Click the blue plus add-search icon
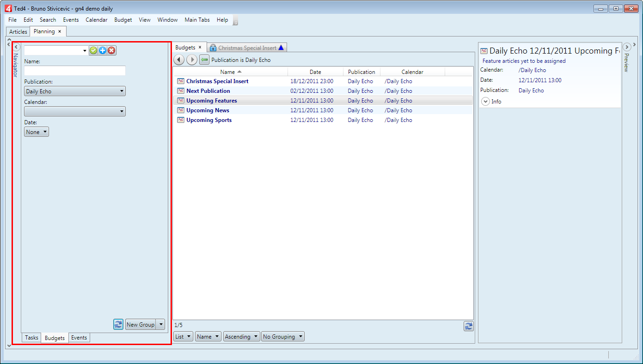The height and width of the screenshot is (364, 643). (x=103, y=50)
